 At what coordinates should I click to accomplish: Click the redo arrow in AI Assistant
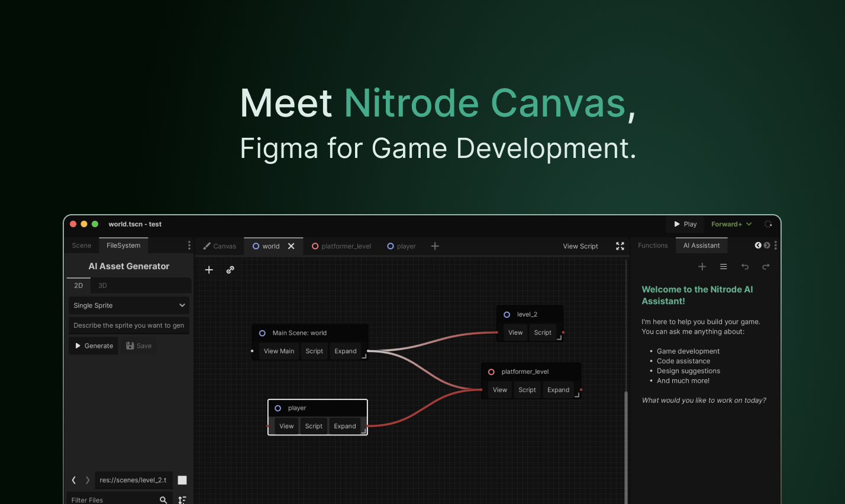(x=766, y=267)
